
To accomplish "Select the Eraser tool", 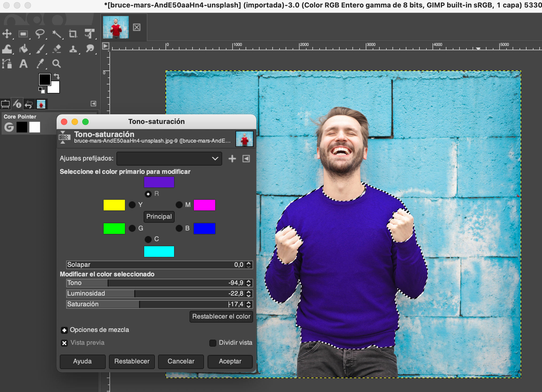I will [x=57, y=49].
